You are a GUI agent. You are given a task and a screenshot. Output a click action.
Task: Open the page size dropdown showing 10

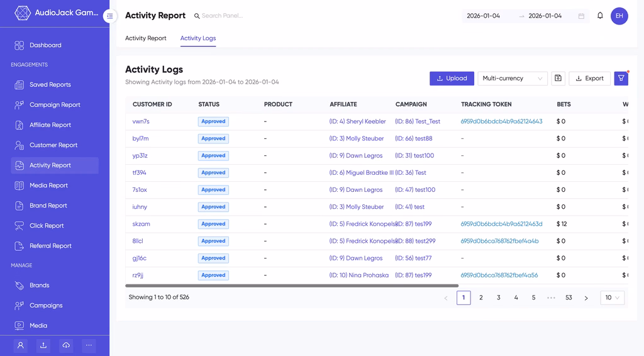[x=612, y=298]
